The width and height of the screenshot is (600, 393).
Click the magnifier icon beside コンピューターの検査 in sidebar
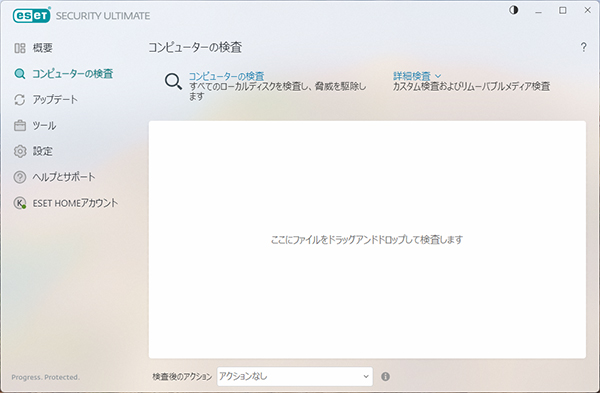pos(20,73)
